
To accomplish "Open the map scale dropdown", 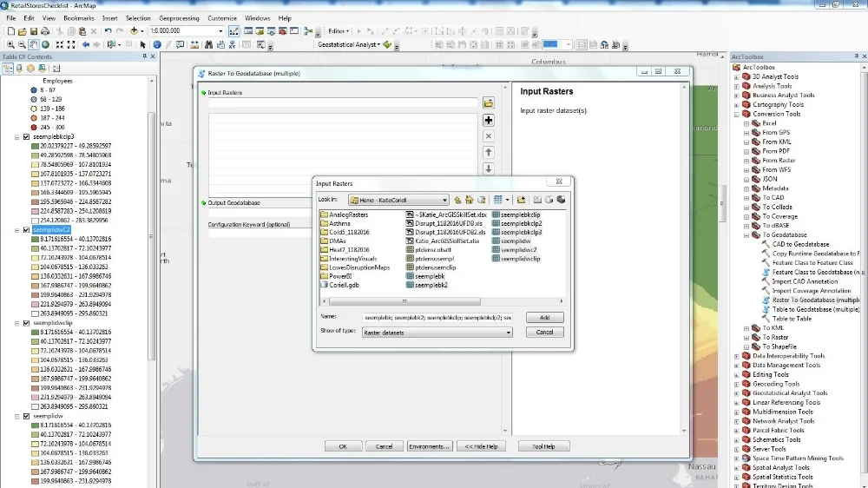I will point(220,31).
